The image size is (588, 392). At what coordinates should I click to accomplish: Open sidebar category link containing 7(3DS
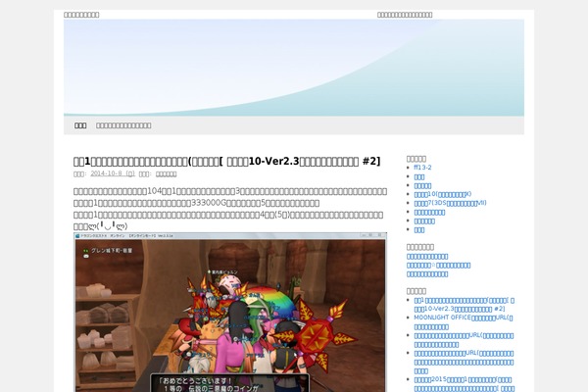tap(450, 203)
